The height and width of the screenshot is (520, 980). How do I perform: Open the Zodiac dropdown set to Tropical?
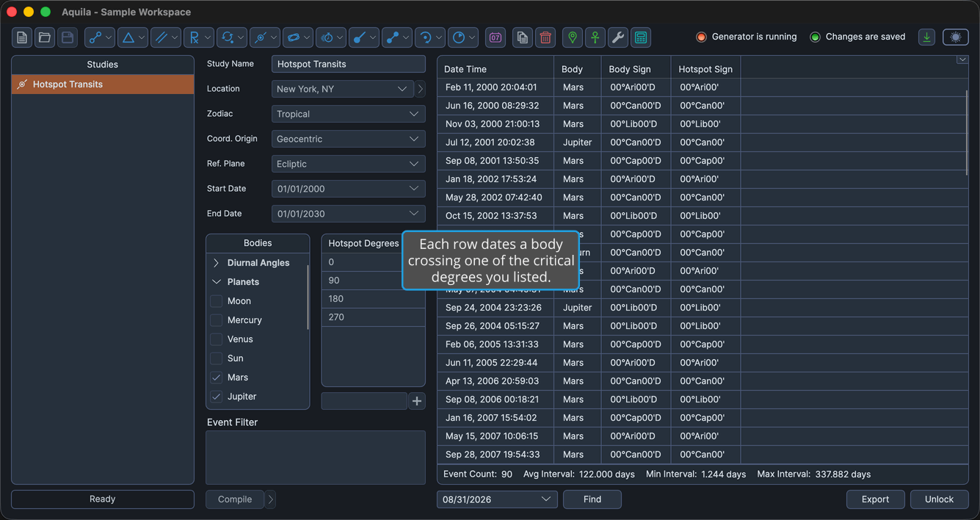(x=349, y=114)
